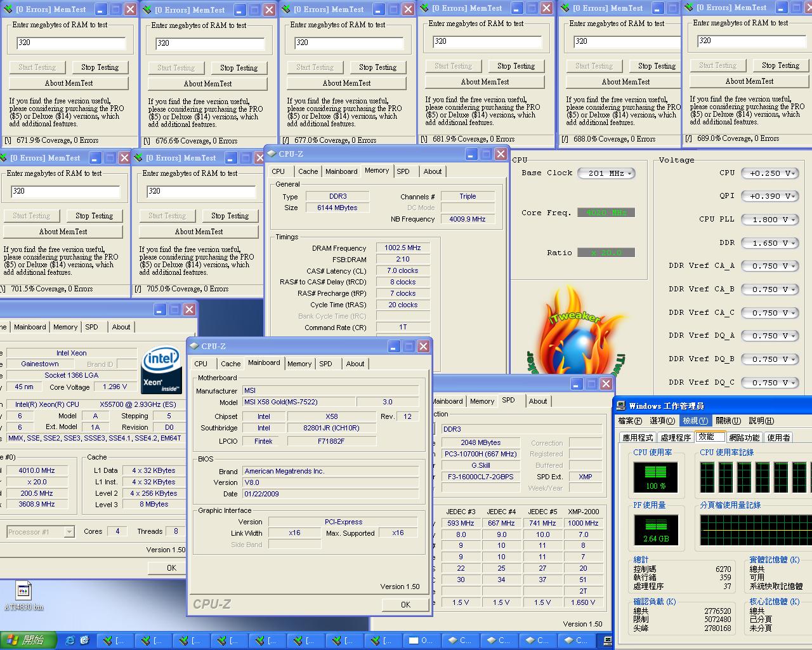The image size is (812, 650).
Task: Open About tab in CPU-Z Mainboard window
Action: (x=355, y=364)
